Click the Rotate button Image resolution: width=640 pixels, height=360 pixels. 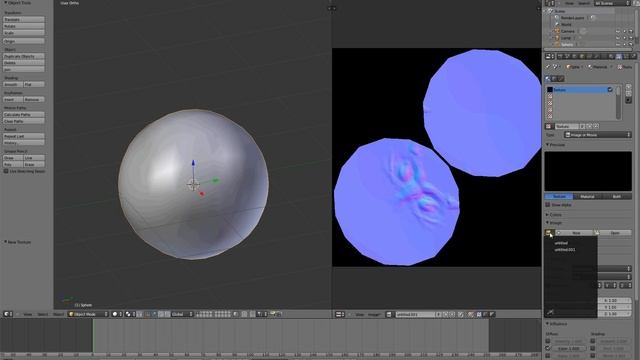tap(24, 26)
